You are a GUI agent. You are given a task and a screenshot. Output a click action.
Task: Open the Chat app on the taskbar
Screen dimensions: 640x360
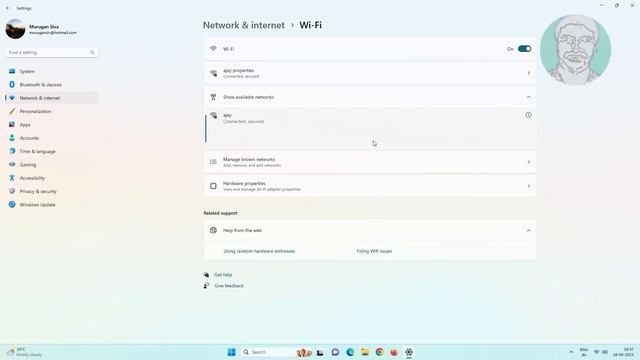336,352
